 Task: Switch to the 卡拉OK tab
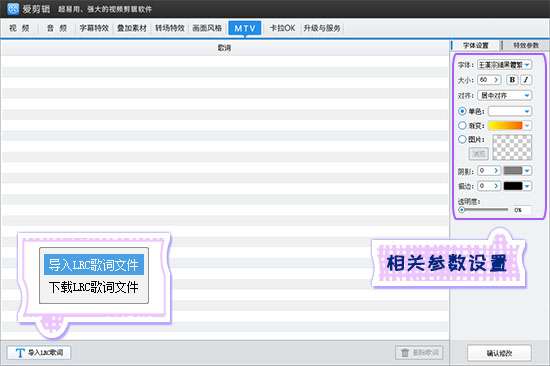[x=282, y=28]
